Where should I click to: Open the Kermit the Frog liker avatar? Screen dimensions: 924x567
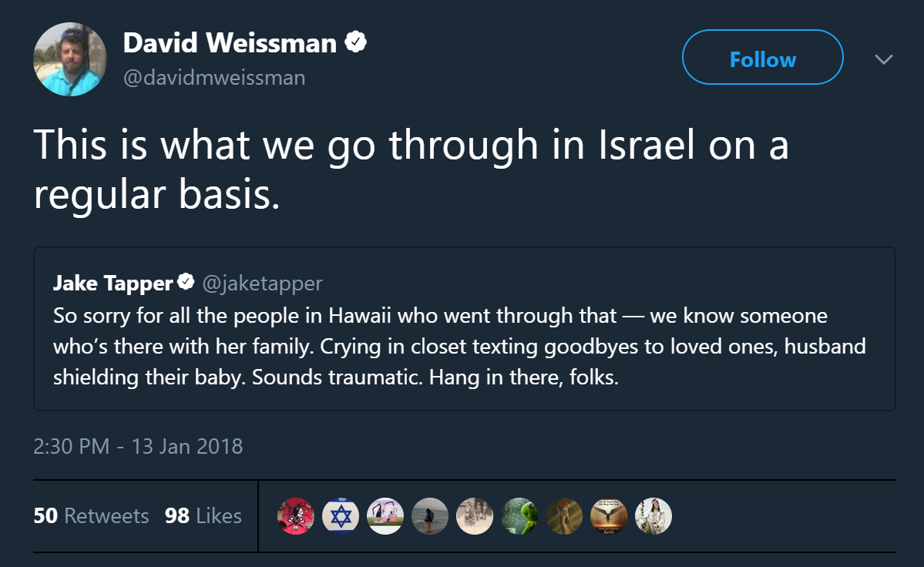click(519, 516)
